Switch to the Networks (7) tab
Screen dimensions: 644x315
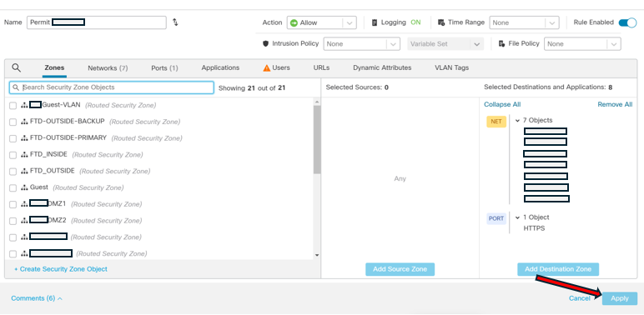pyautogui.click(x=108, y=68)
